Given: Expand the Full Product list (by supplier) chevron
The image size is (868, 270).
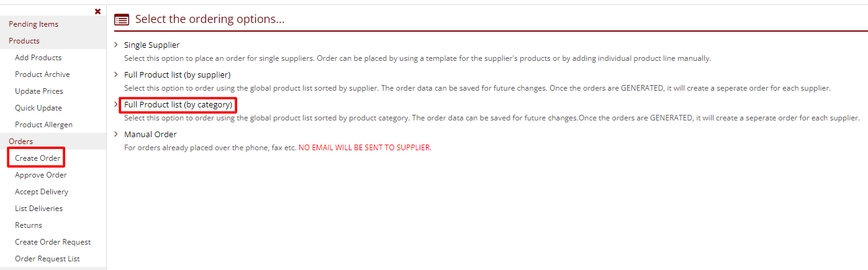Looking at the screenshot, I should [116, 74].
